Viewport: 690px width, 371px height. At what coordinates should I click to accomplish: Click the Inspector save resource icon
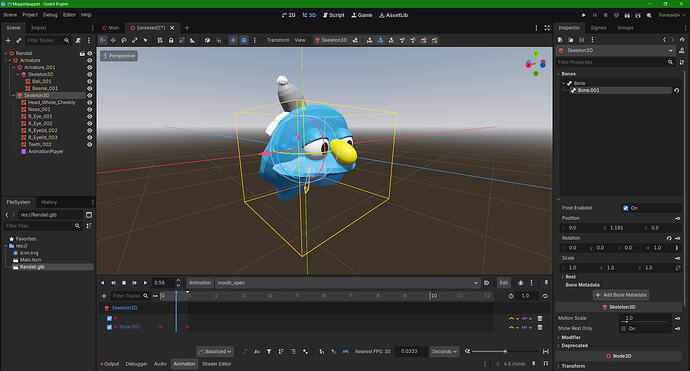coord(581,40)
